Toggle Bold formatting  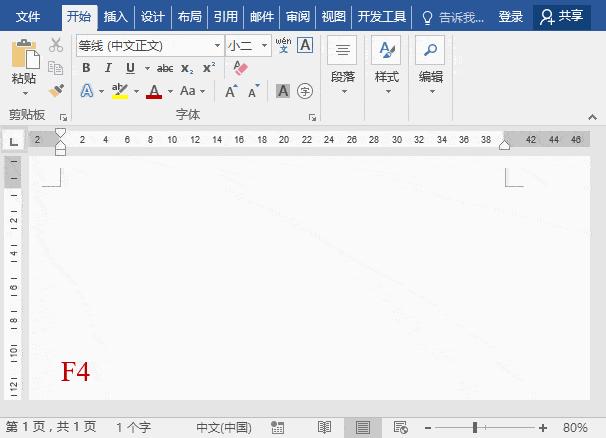tap(86, 68)
